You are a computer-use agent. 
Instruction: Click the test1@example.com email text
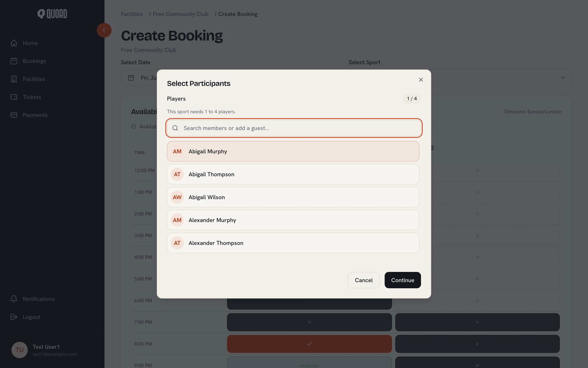click(55, 354)
